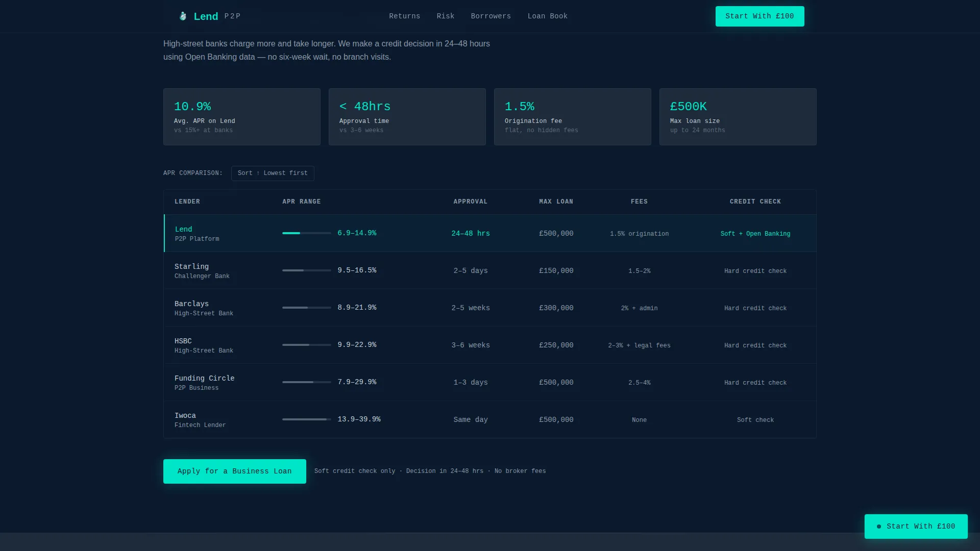Image resolution: width=980 pixels, height=551 pixels.
Task: Select the Iwoca lender name
Action: [185, 416]
